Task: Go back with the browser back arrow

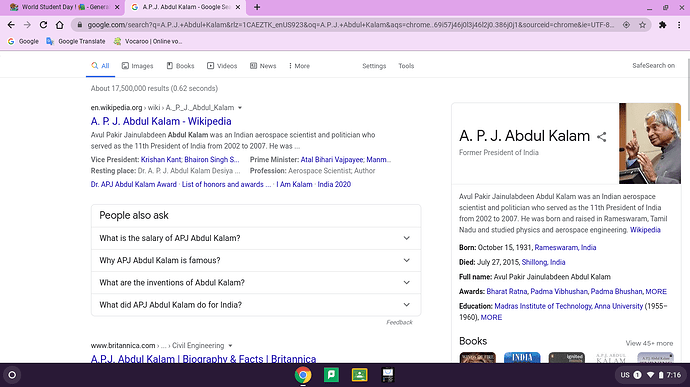Action: pos(11,25)
